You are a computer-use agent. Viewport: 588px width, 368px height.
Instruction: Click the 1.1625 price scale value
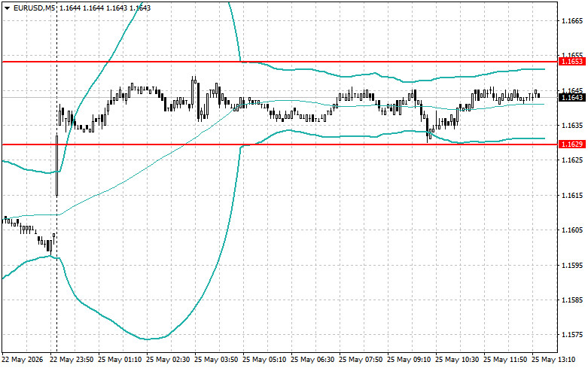572,160
